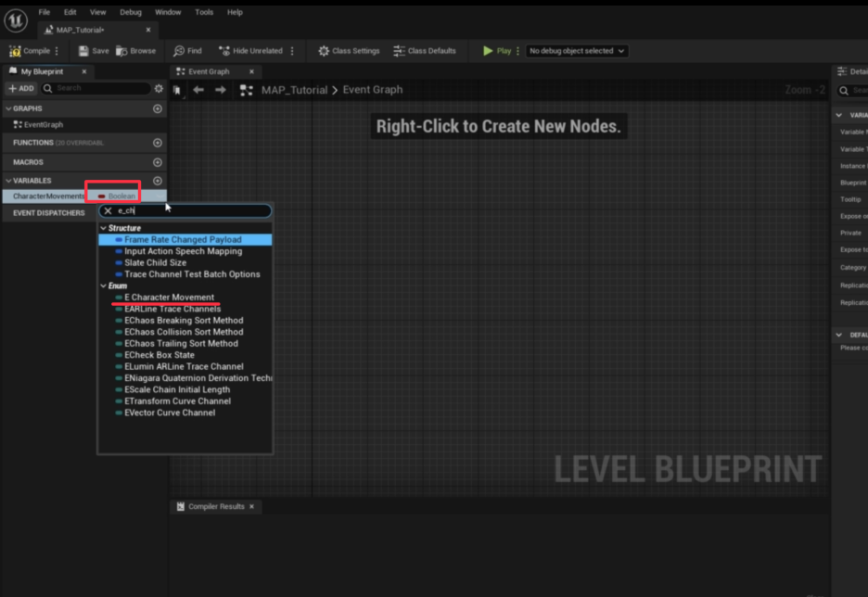Image resolution: width=868 pixels, height=597 pixels.
Task: Clear the type search box with X
Action: coord(108,210)
